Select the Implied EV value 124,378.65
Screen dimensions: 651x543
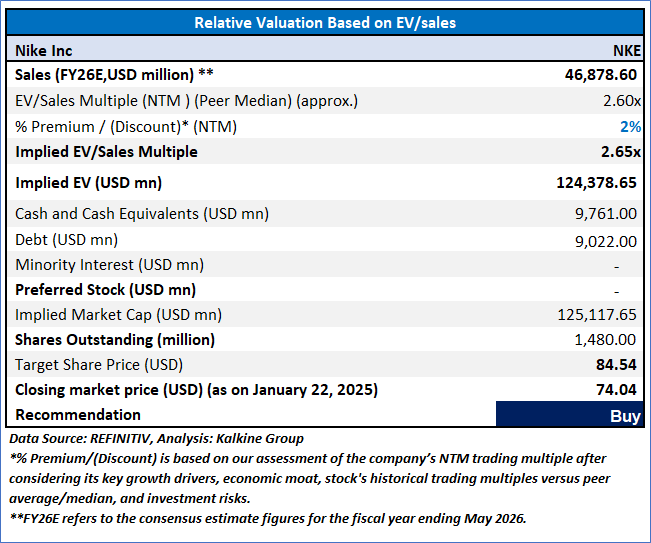tap(596, 183)
